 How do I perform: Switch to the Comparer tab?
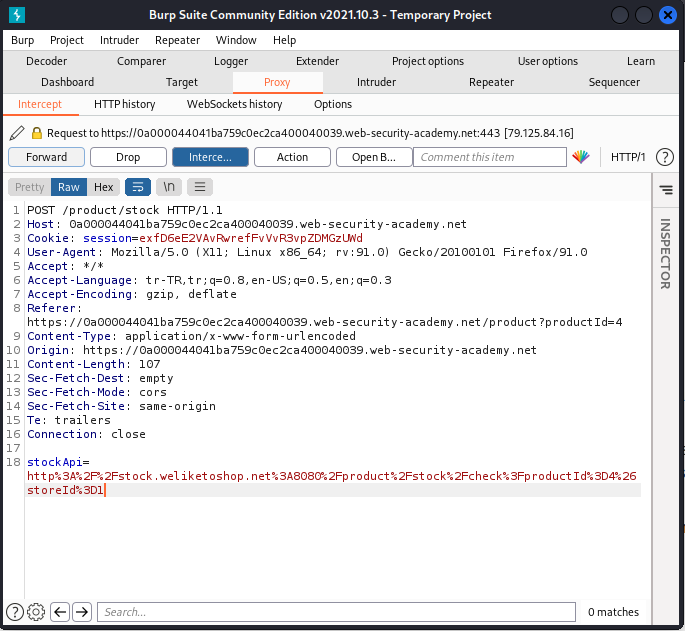pyautogui.click(x=141, y=61)
